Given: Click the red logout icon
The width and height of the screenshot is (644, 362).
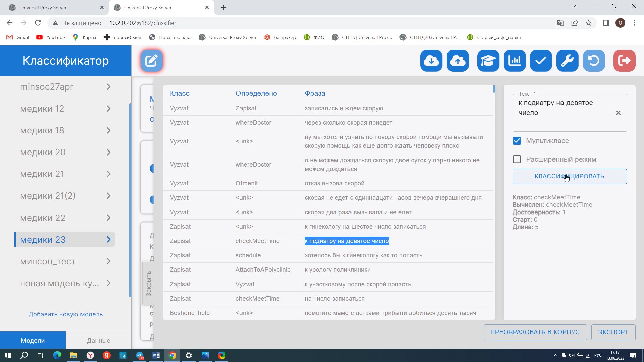Looking at the screenshot, I should (624, 61).
